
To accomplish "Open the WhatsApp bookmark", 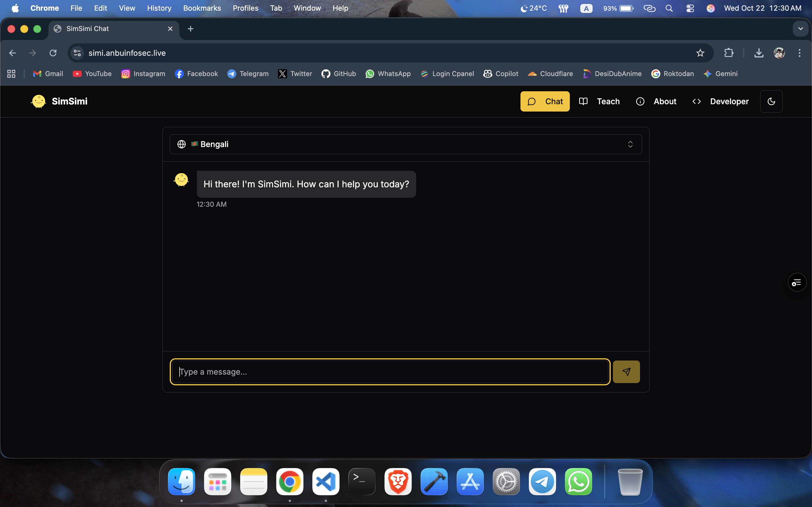I will tap(388, 74).
